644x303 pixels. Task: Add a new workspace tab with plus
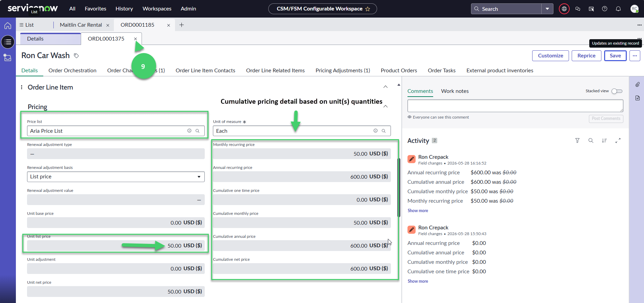(x=181, y=25)
